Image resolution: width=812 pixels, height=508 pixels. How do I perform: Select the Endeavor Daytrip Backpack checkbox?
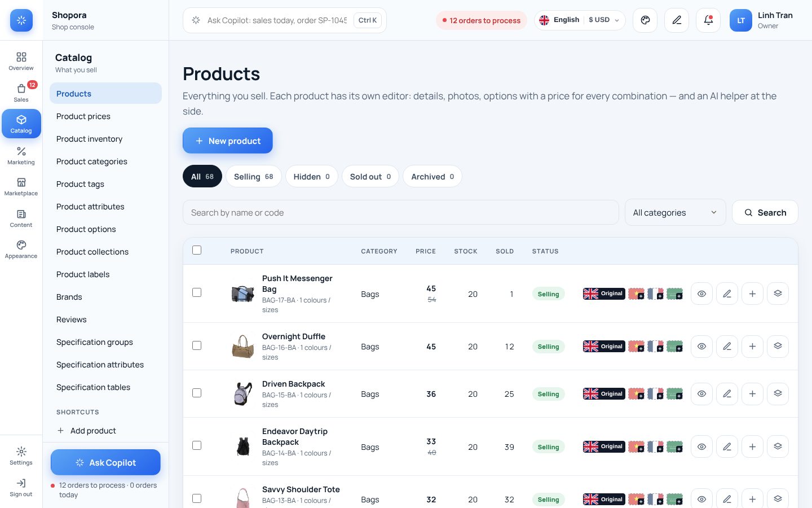197,445
